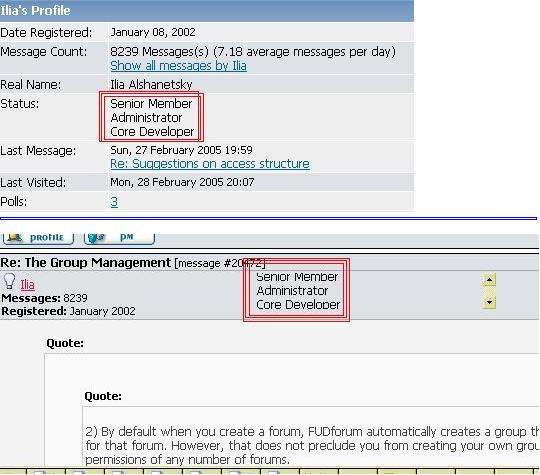Click the Ilia Alshanetsky real name value
The image size is (540, 475).
[x=151, y=84]
